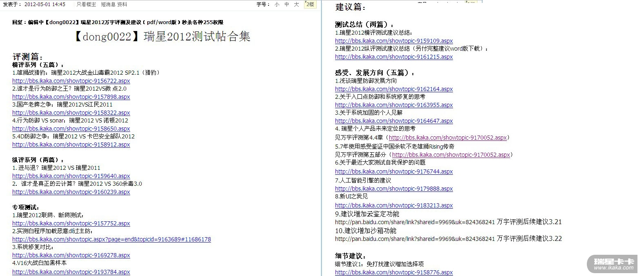
Task: Open link showtopic-9162164.aspx
Action: click(x=394, y=89)
